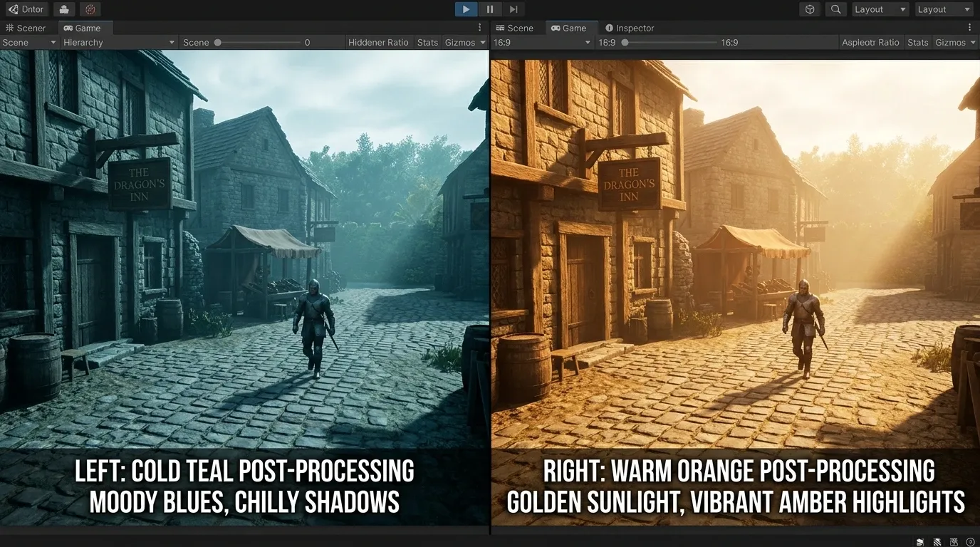Image resolution: width=980 pixels, height=547 pixels.
Task: Open the left panel Gizmos dropdown arrow
Action: [483, 43]
